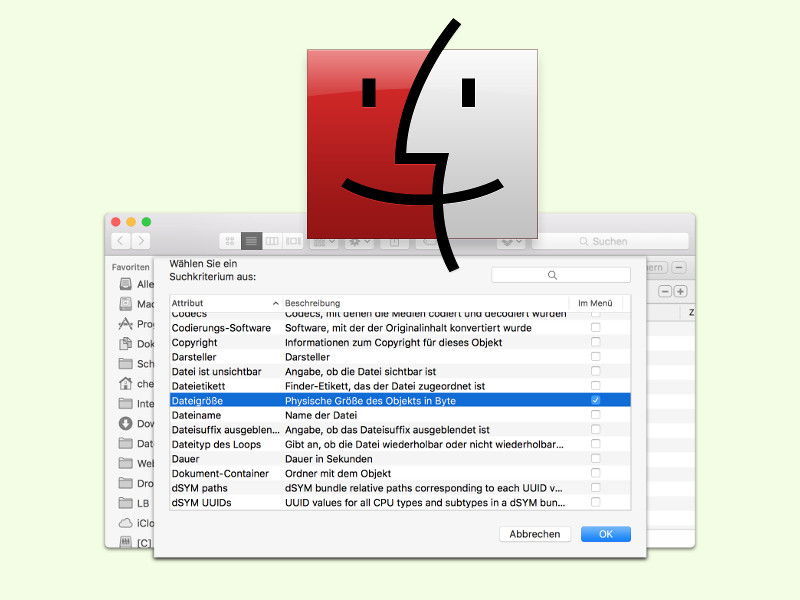Viewport: 800px width, 600px height.
Task: Select the Dokument-Container attribute
Action: point(400,473)
